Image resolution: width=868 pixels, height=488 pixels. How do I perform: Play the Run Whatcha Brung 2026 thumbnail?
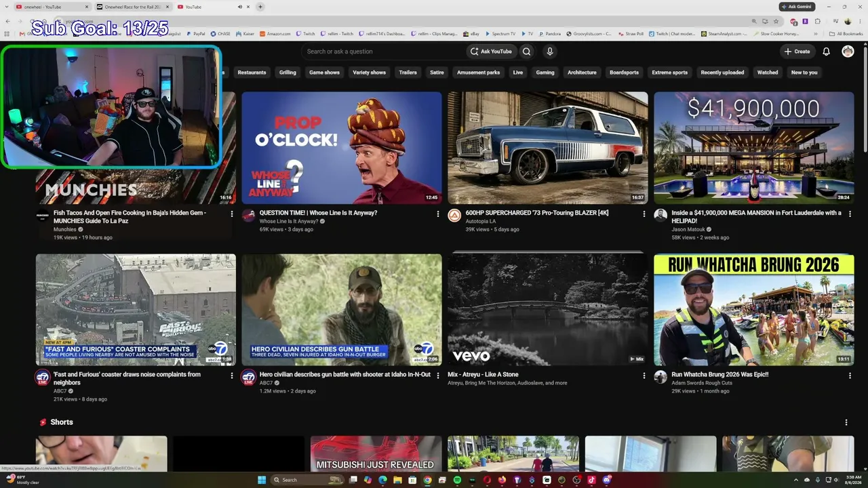[x=753, y=310]
